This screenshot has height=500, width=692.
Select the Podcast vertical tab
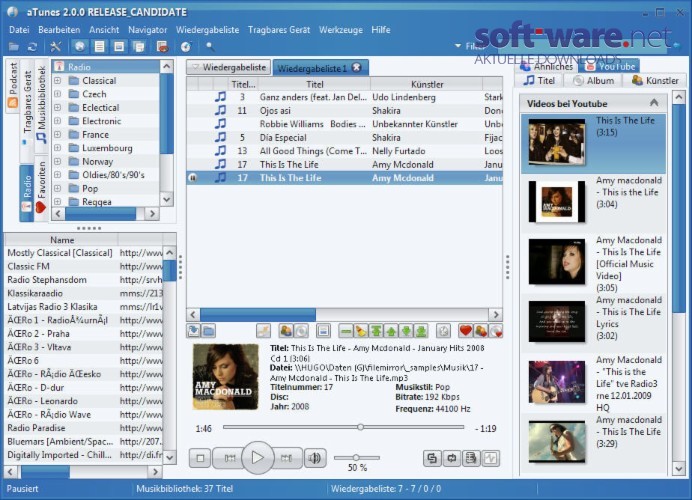coord(13,85)
